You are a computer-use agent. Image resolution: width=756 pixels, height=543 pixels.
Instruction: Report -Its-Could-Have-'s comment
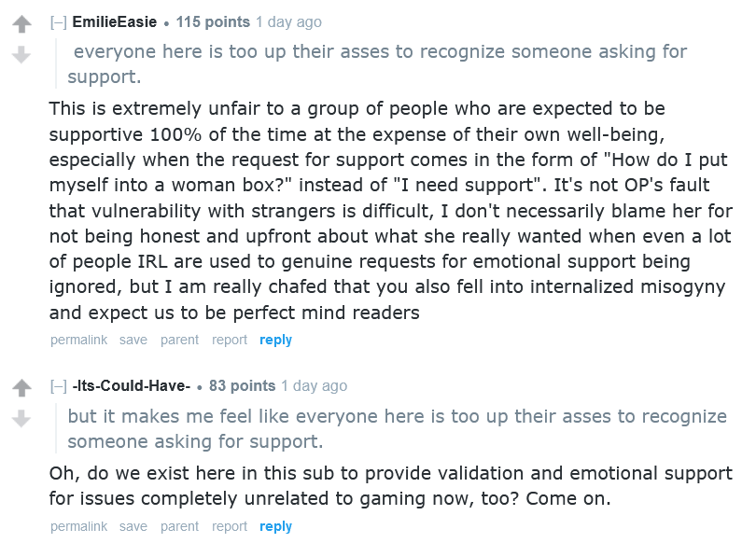(x=230, y=527)
